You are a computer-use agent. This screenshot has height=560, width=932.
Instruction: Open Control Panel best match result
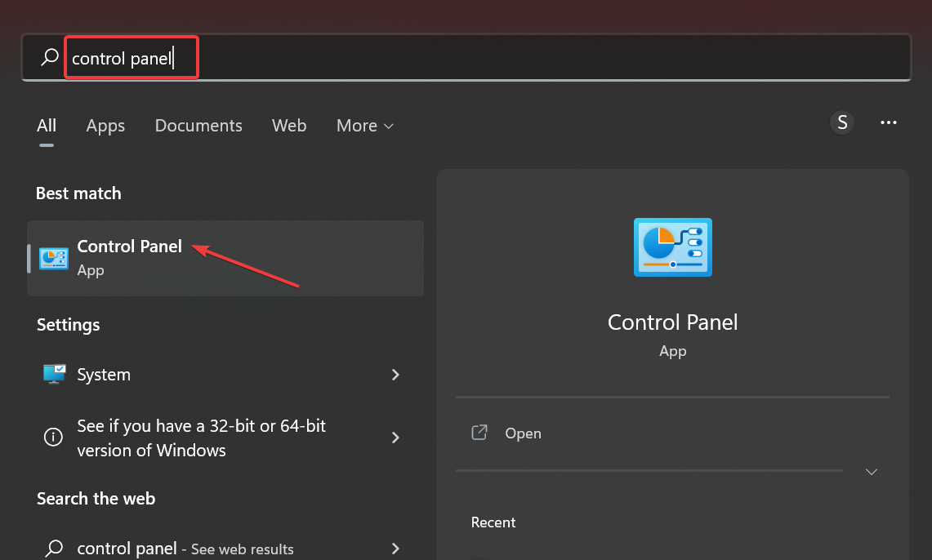225,258
